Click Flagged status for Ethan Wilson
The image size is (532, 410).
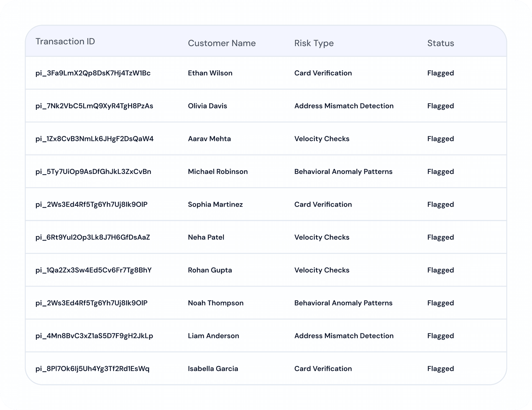click(x=441, y=73)
